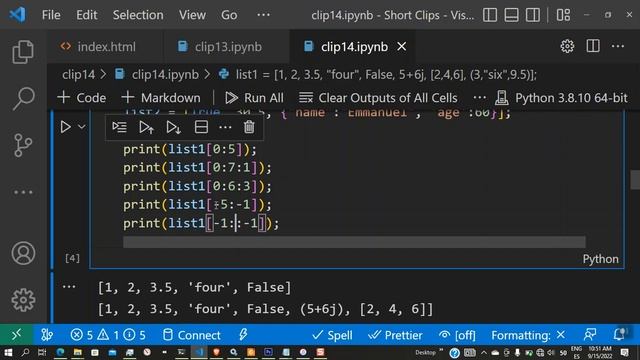This screenshot has height=360, width=640.
Task: Run All notebook cells
Action: pos(254,98)
